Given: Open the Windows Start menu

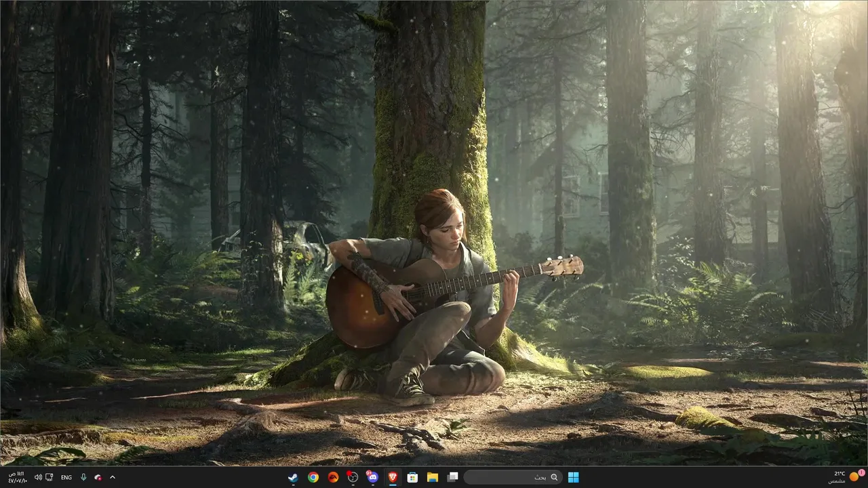Looking at the screenshot, I should point(574,477).
